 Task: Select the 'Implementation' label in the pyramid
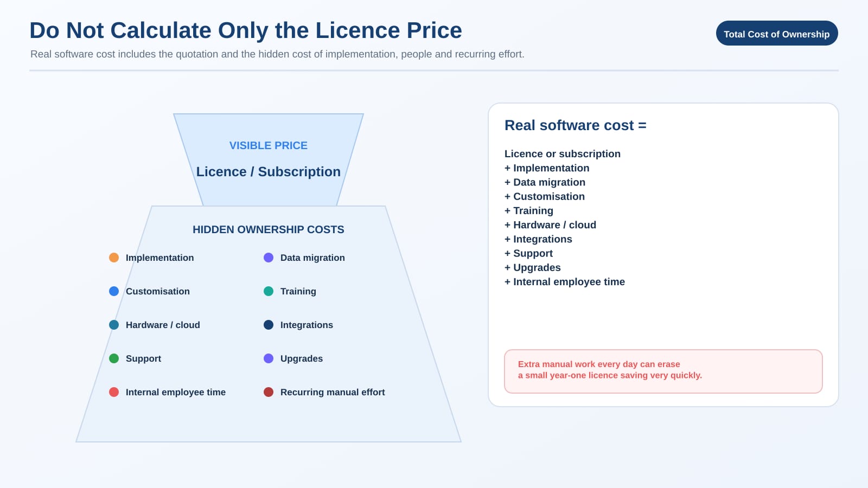(x=159, y=258)
